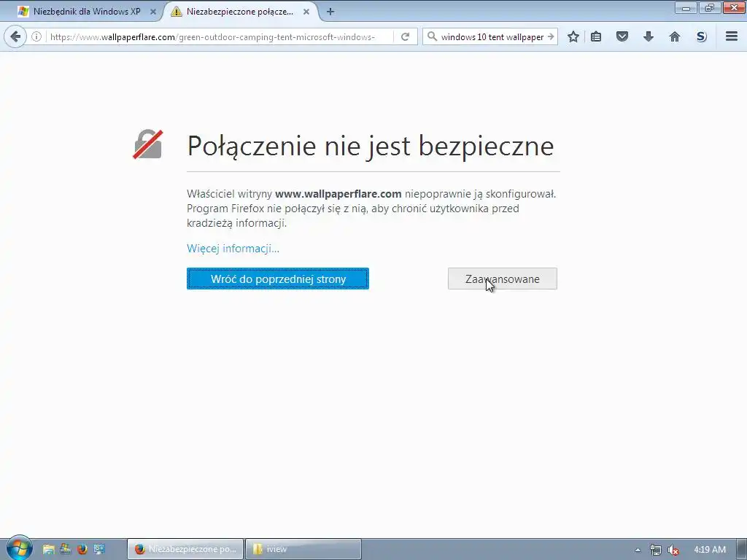Launch Firefox from quick launch icon
Viewport: 747px width, 560px height.
(82, 549)
